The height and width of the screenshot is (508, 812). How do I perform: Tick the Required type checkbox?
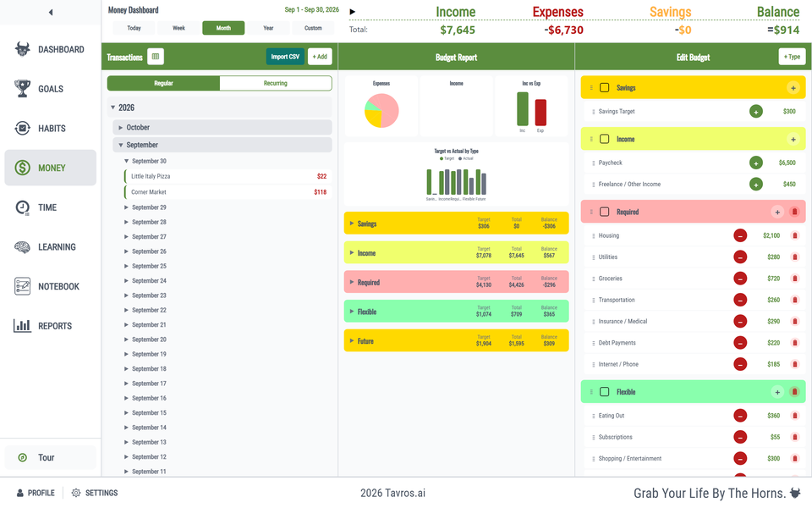click(604, 212)
